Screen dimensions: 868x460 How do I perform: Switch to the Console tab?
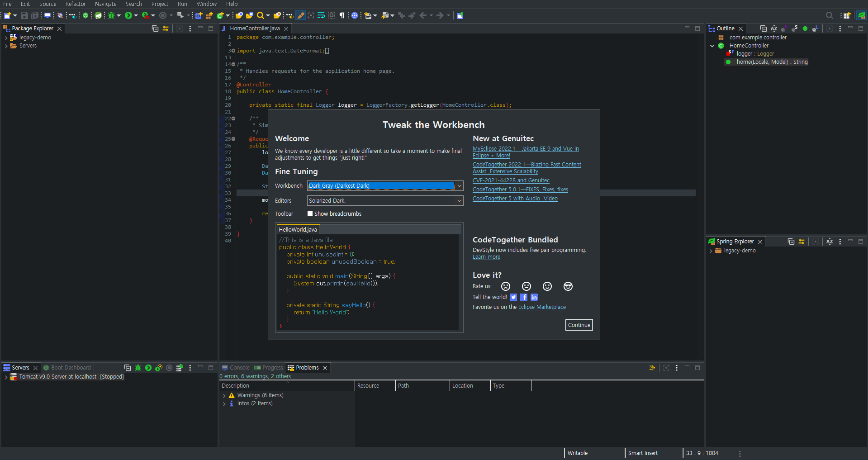pyautogui.click(x=235, y=368)
